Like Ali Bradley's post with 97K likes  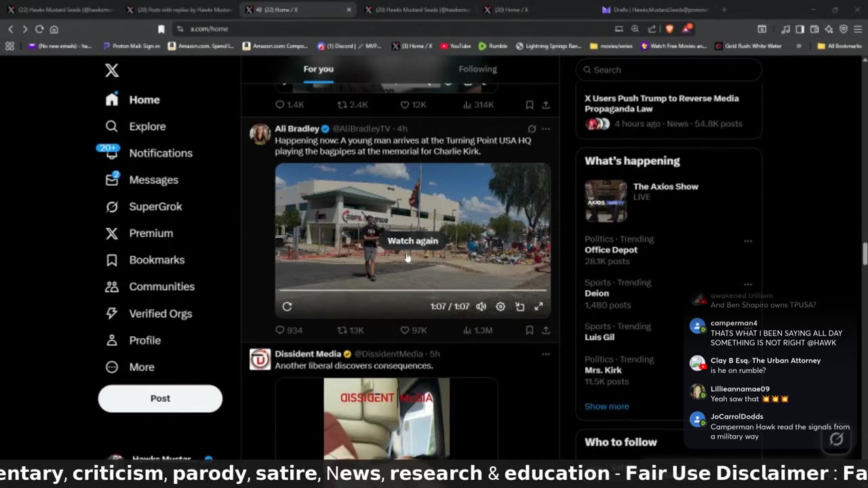click(413, 330)
